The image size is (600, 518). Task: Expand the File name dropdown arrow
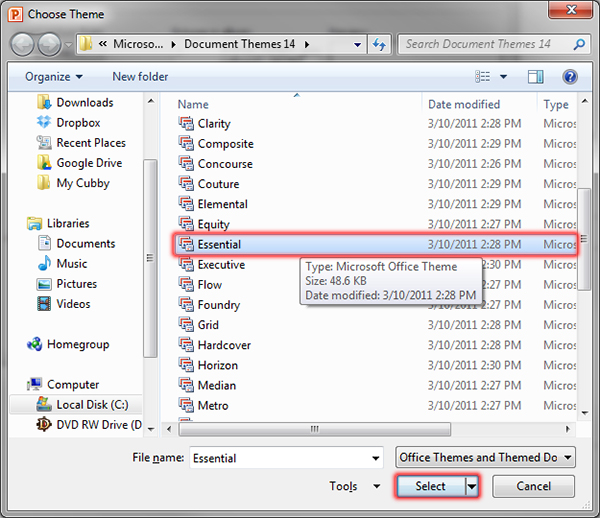pyautogui.click(x=376, y=458)
